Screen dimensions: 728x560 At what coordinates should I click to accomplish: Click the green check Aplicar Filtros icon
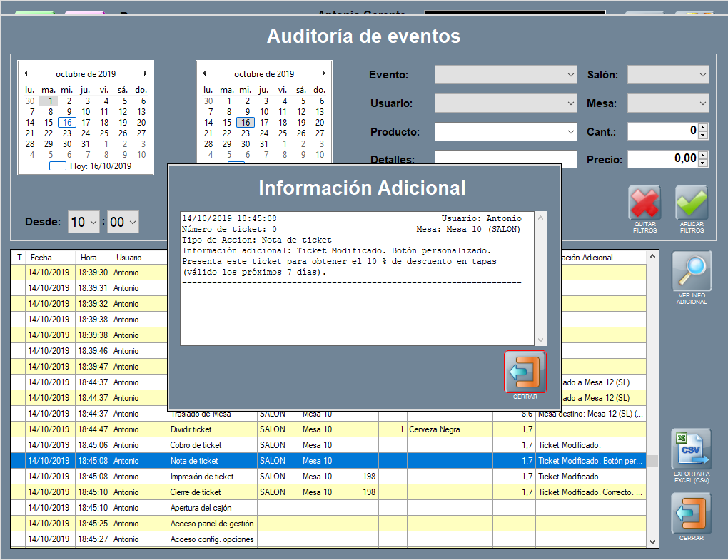pos(692,204)
